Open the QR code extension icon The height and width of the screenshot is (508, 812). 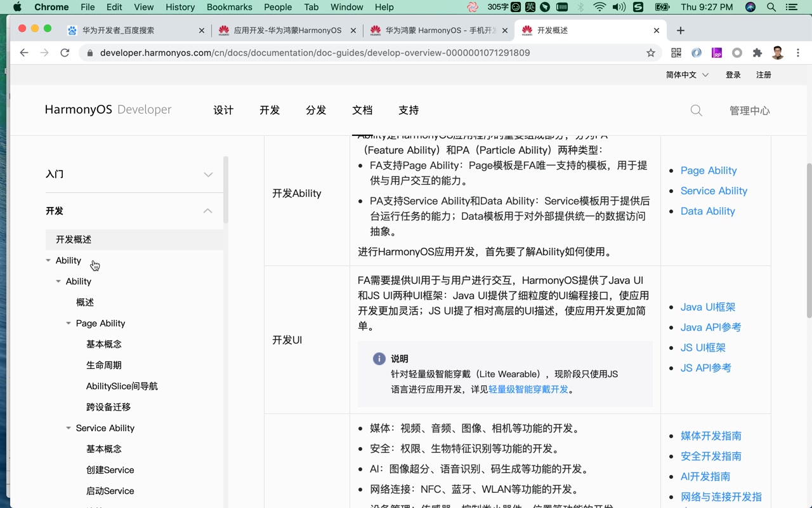[676, 53]
